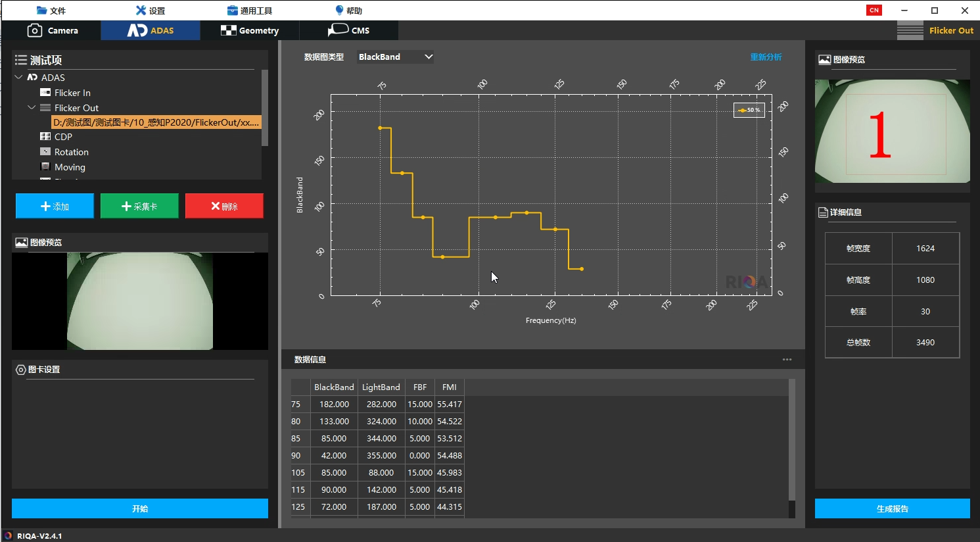Collapse the ADAS tree node
Screen dimensions: 980x542
18,78
